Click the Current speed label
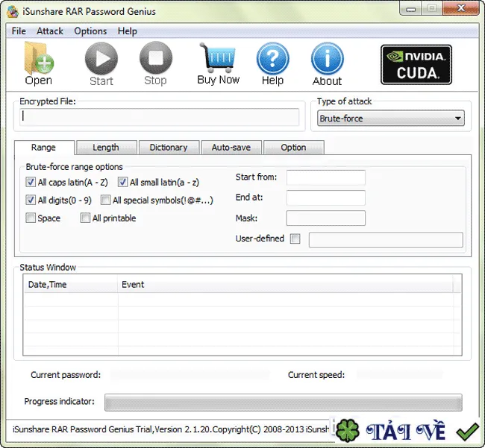Image resolution: width=485 pixels, height=448 pixels. (316, 375)
